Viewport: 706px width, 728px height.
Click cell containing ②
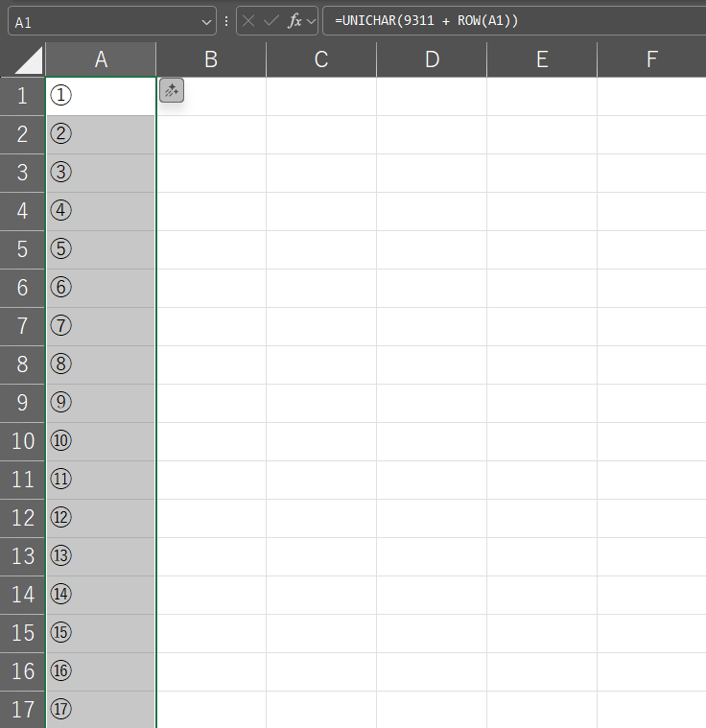pyautogui.click(x=101, y=134)
